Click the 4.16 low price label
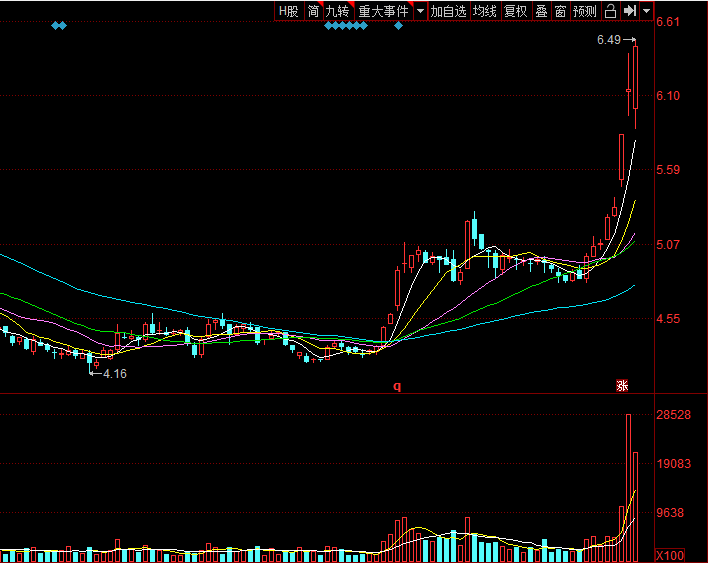The image size is (708, 563). (115, 374)
